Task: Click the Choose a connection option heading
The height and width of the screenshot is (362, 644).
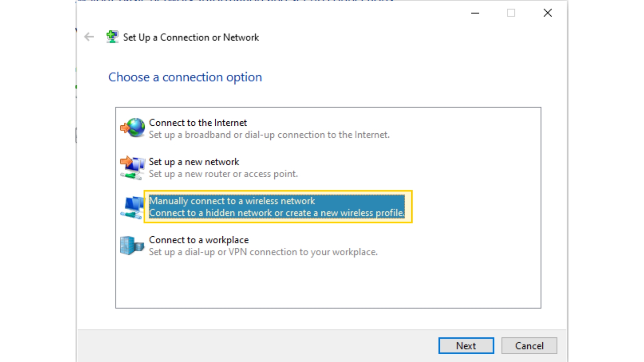Action: [185, 77]
